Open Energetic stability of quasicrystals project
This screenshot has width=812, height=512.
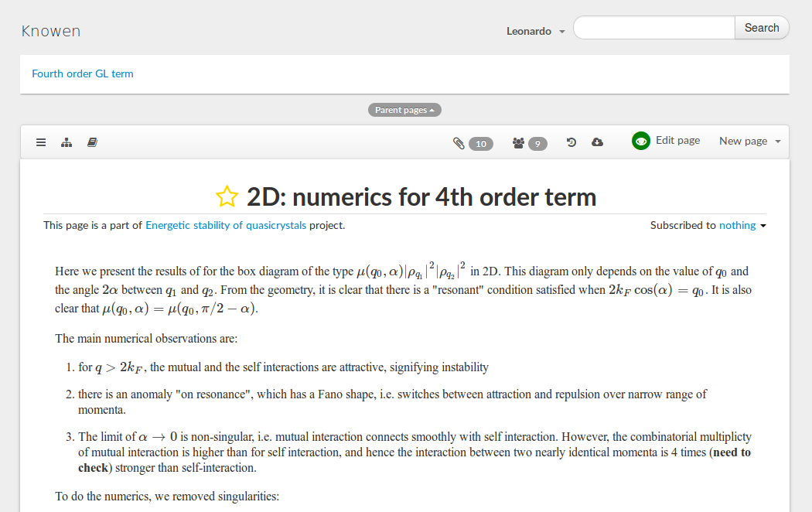pos(226,225)
